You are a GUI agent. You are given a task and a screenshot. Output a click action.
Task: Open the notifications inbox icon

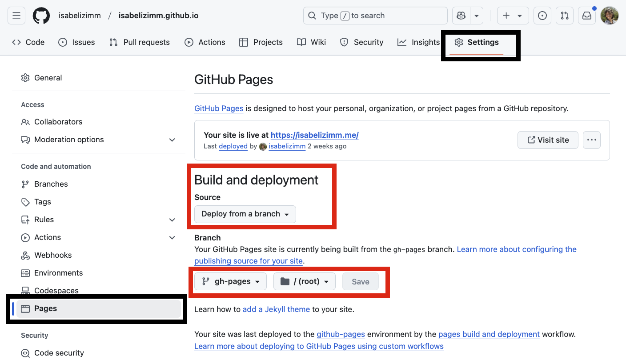point(587,16)
